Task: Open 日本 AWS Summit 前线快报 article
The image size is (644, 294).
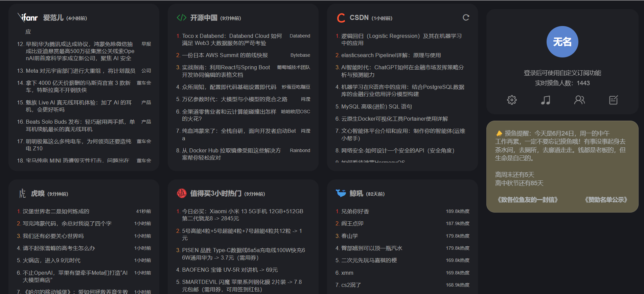Action: [225, 55]
